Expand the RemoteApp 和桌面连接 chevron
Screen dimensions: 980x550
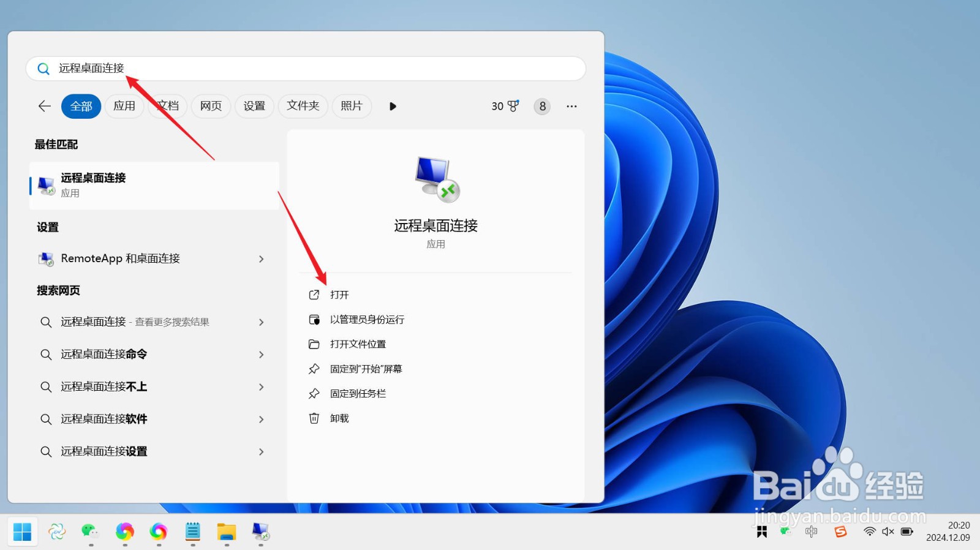click(262, 259)
